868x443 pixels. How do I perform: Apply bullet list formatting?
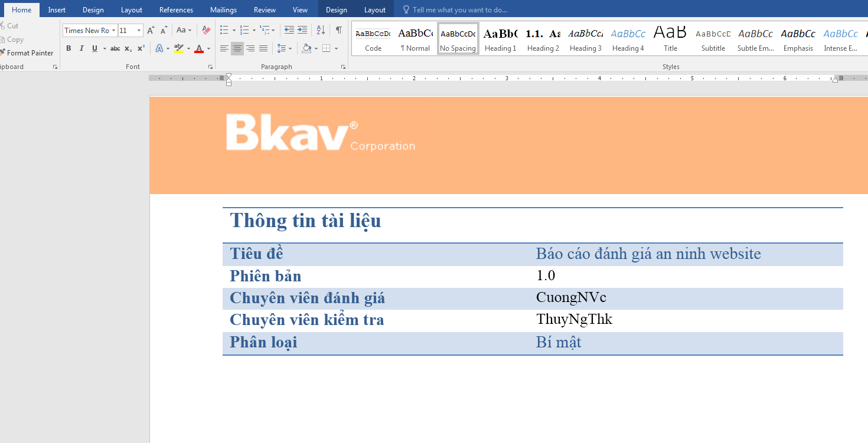coord(224,30)
